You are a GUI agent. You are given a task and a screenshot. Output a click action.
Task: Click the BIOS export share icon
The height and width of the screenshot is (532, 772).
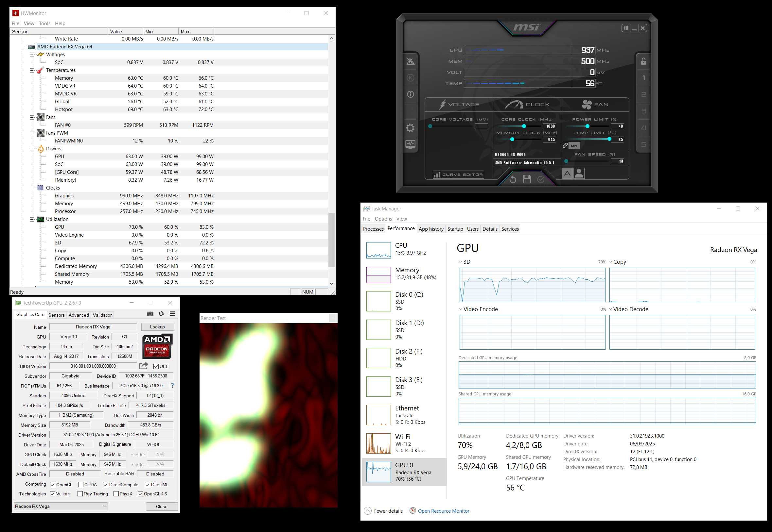coord(144,366)
